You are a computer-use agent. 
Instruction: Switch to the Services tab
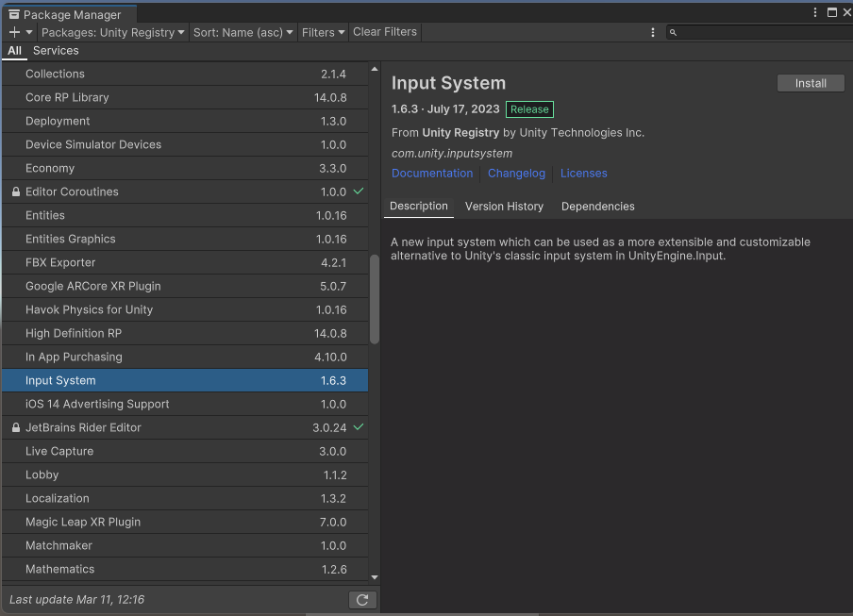click(x=56, y=51)
